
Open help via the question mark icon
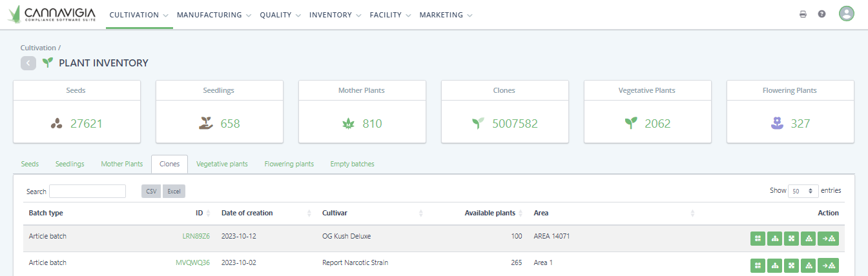coord(821,14)
